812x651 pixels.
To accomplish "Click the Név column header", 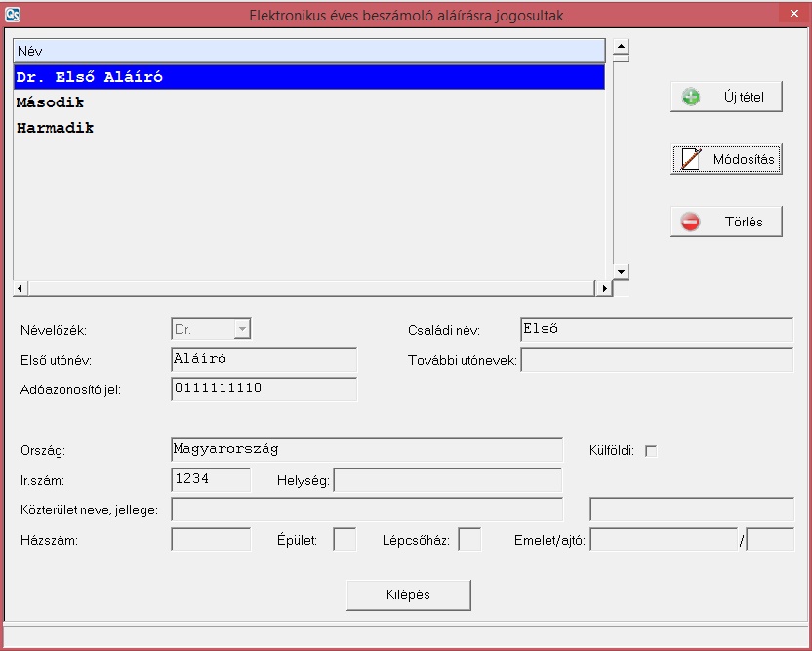I will pyautogui.click(x=308, y=50).
